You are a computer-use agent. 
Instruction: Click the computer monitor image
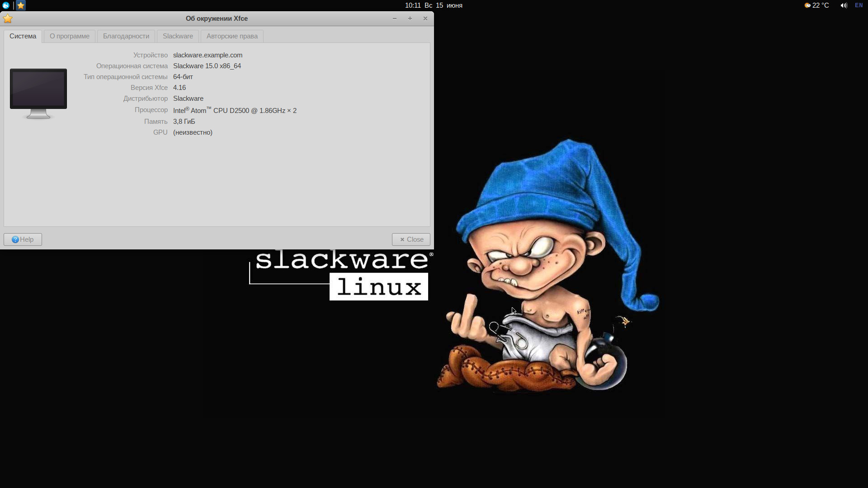pos(38,93)
